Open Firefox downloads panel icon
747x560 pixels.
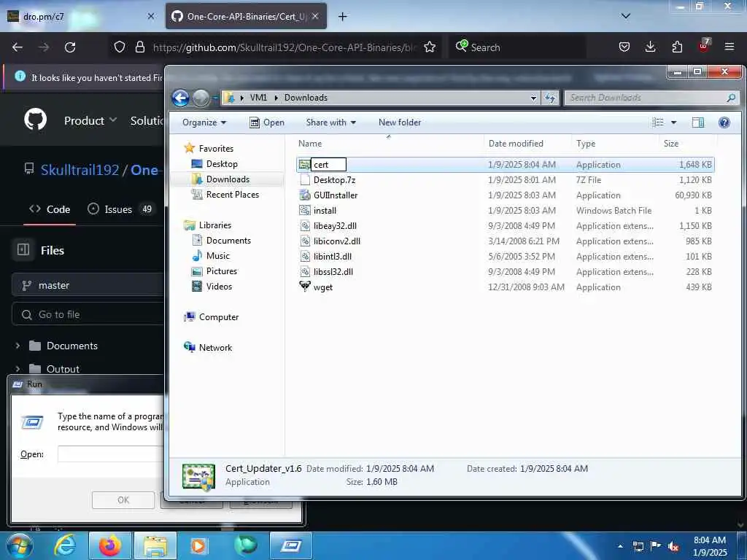pos(650,47)
